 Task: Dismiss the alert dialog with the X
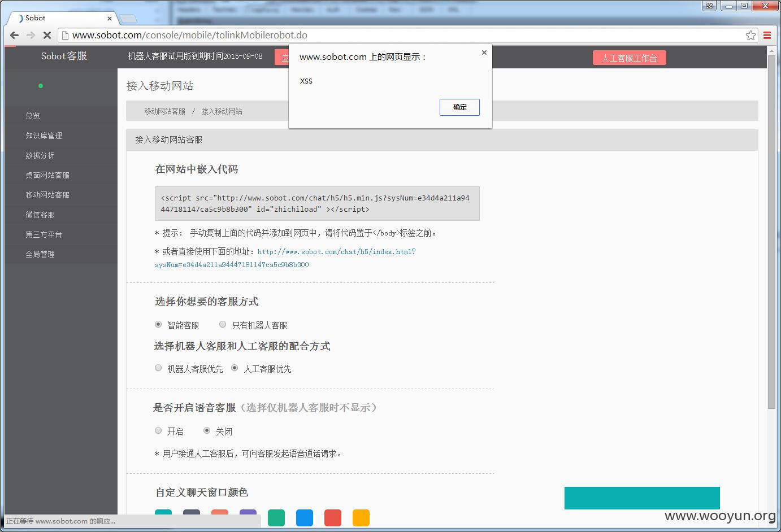coord(484,53)
